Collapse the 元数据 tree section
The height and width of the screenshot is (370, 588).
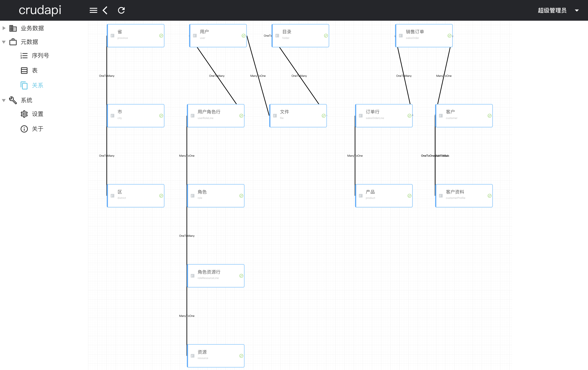point(4,42)
